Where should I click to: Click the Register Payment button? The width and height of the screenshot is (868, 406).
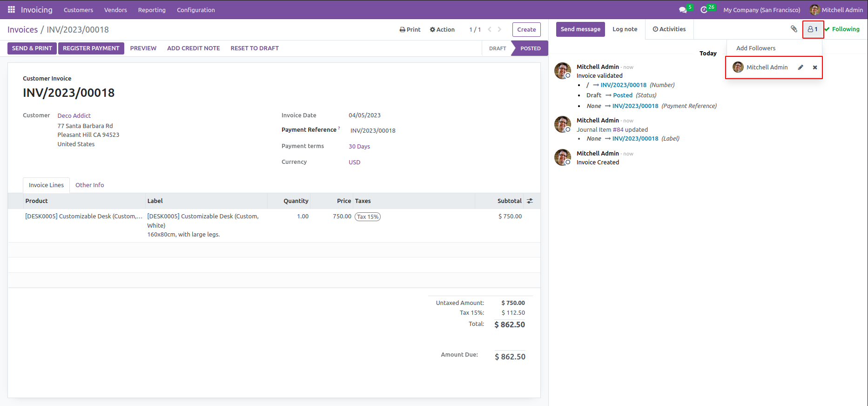(x=91, y=48)
